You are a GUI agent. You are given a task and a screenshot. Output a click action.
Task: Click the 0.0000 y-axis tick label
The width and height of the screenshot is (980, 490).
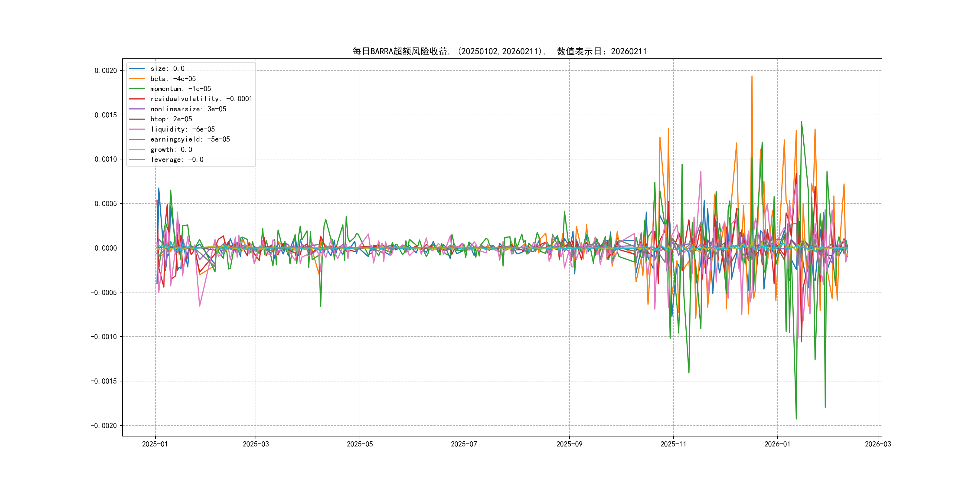pos(106,248)
